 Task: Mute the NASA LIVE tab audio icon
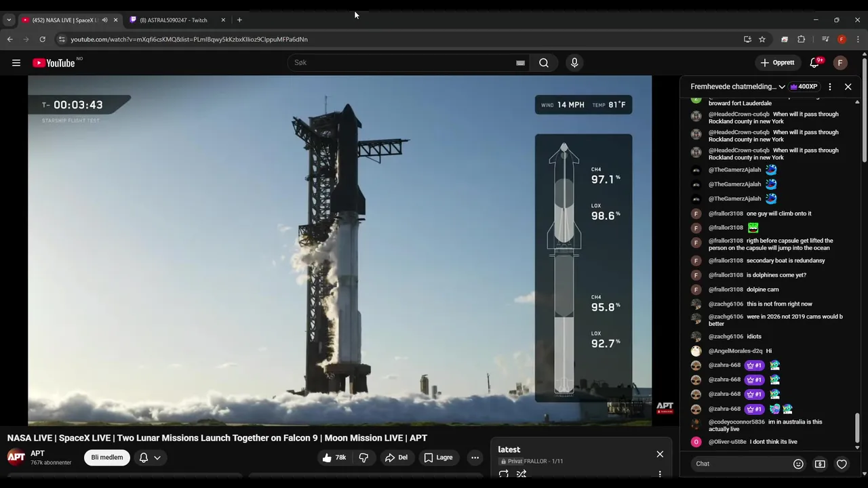click(104, 20)
